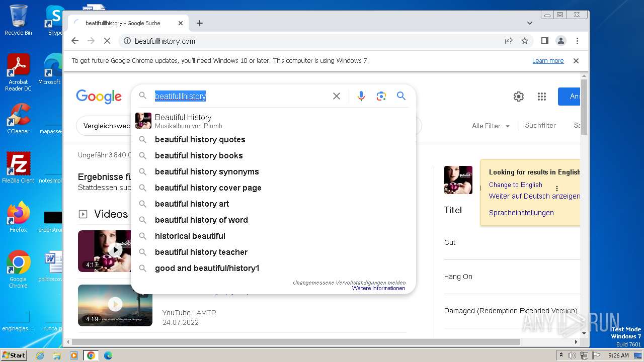Click Weiter auf Deutsch anzeigen
The width and height of the screenshot is (644, 362).
point(534,196)
